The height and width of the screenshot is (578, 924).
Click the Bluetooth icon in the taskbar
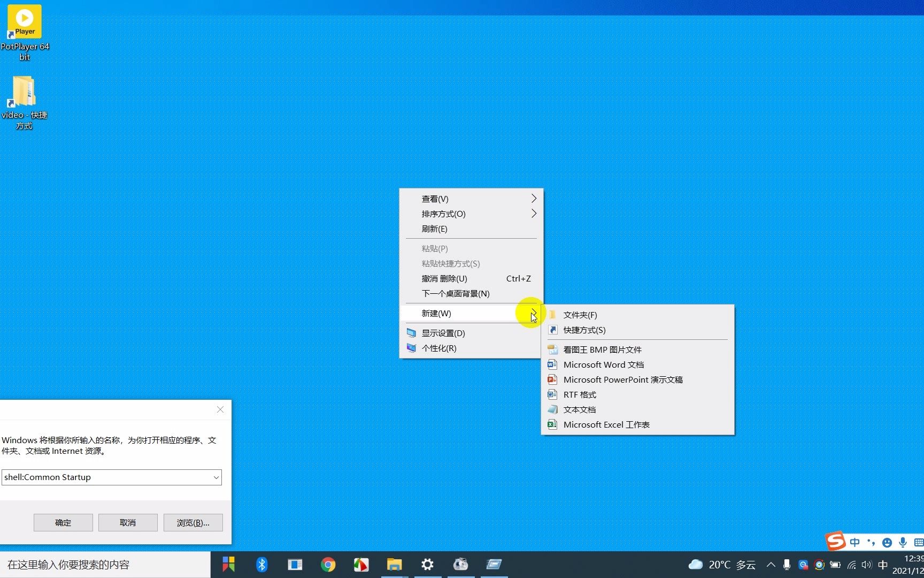tap(261, 565)
